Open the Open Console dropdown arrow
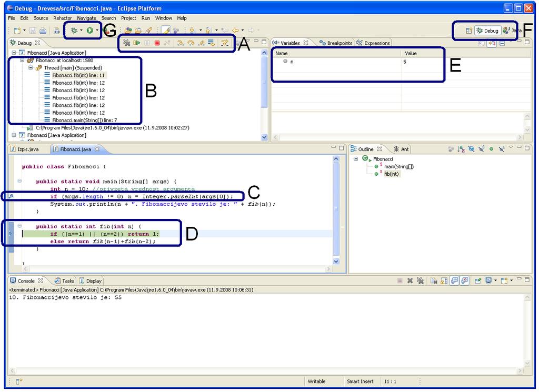 pyautogui.click(x=512, y=280)
